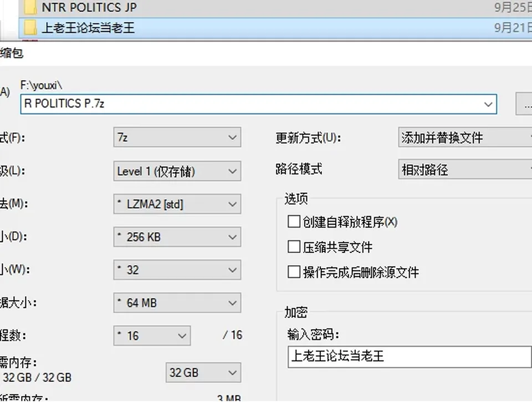This screenshot has height=402, width=532.
Task: Open the 相对路径 path mode dropdown
Action: click(465, 169)
